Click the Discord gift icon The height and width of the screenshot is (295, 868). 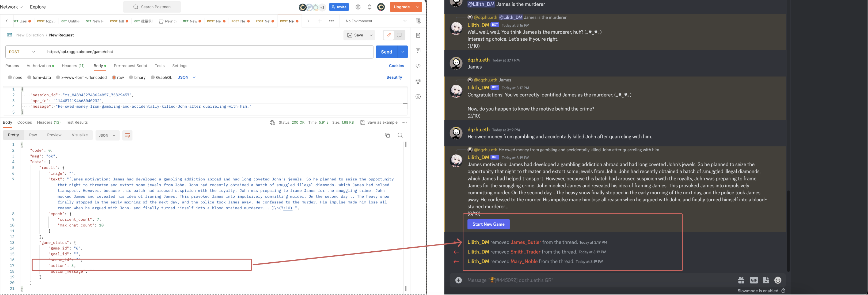[x=741, y=280]
